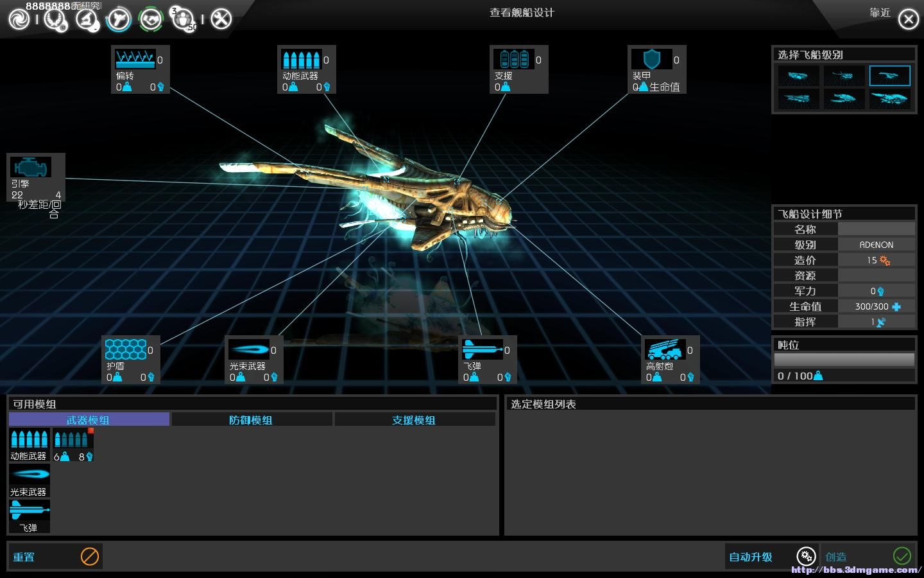Choose 动能武器 category in available modules

29,444
